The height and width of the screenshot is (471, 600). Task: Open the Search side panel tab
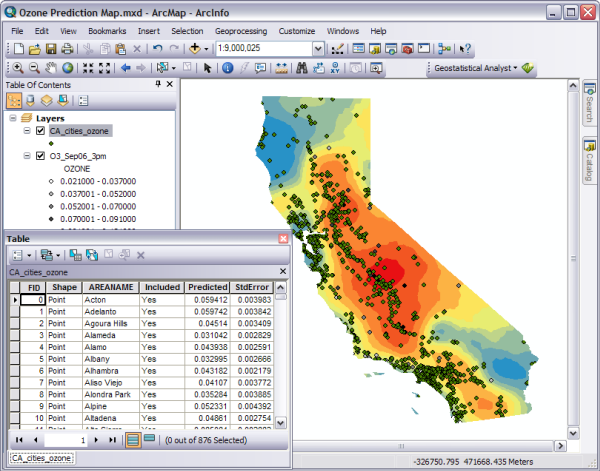[589, 102]
